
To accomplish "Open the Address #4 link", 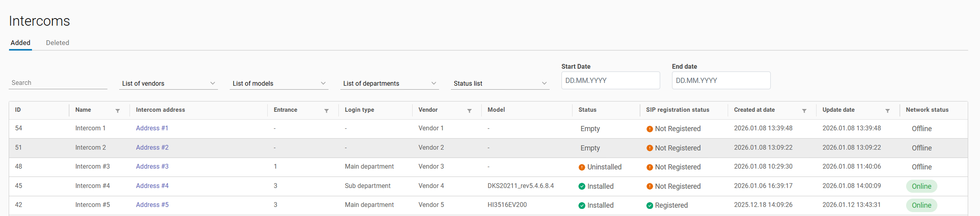I will (152, 186).
